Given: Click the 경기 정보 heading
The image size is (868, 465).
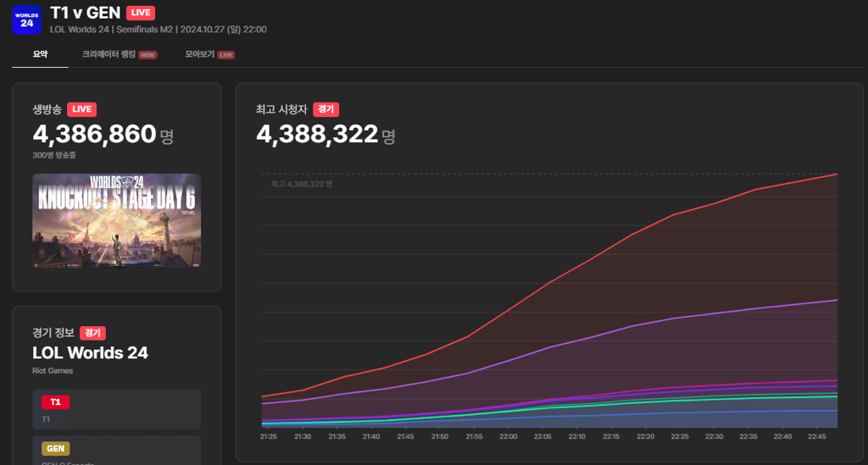Looking at the screenshot, I should click(x=53, y=333).
